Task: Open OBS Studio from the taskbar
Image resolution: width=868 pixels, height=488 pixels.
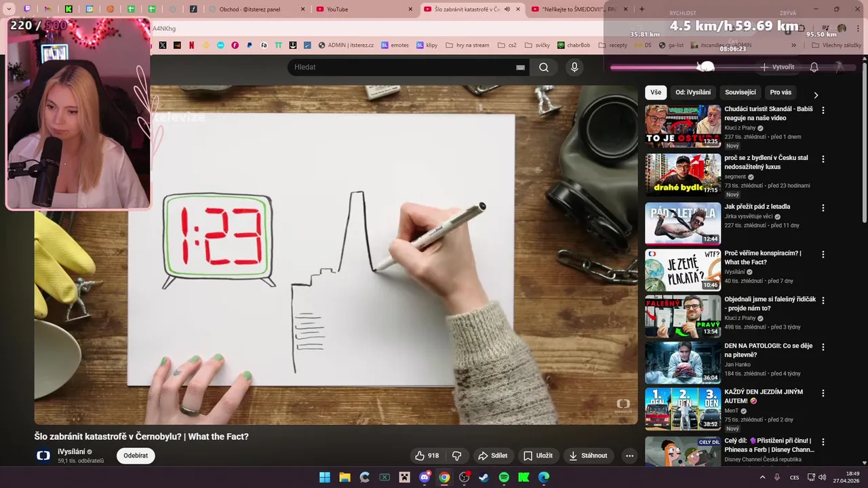Action: point(464,477)
